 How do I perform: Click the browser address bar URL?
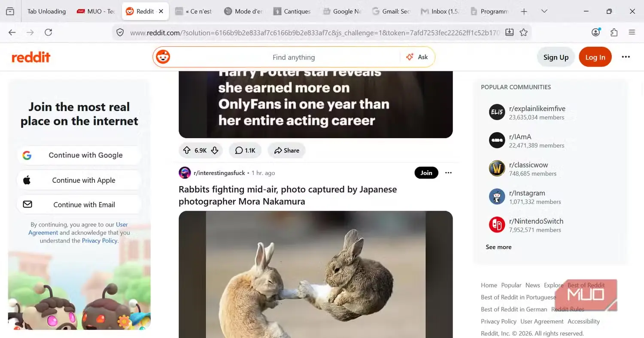tap(315, 32)
